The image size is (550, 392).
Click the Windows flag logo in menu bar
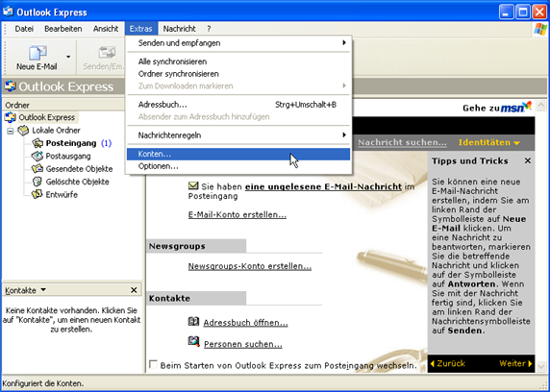(540, 29)
